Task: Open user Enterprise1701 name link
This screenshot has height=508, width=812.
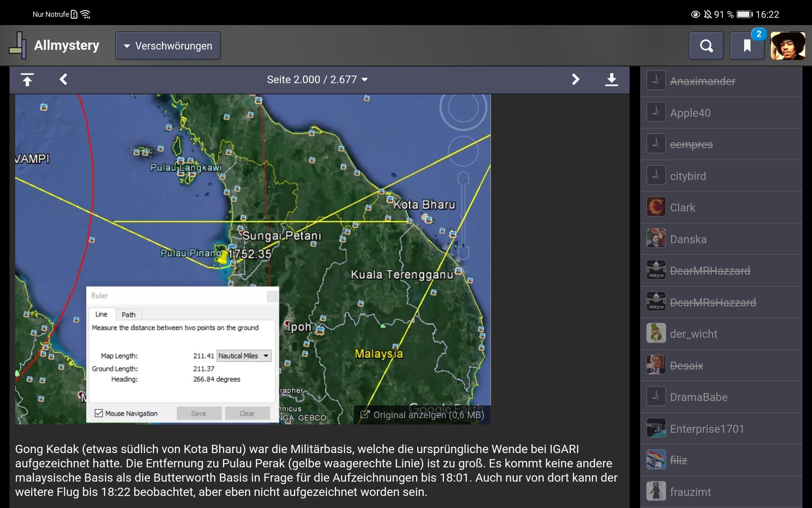Action: pyautogui.click(x=707, y=429)
